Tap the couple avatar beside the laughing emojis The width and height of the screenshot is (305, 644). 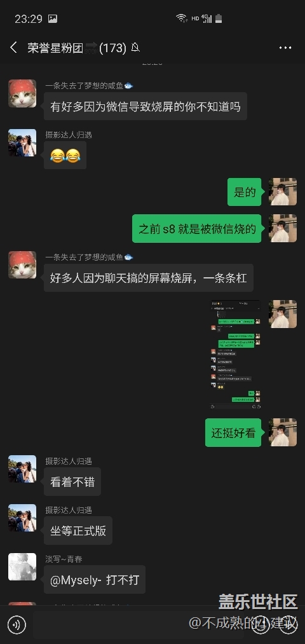[x=22, y=142]
